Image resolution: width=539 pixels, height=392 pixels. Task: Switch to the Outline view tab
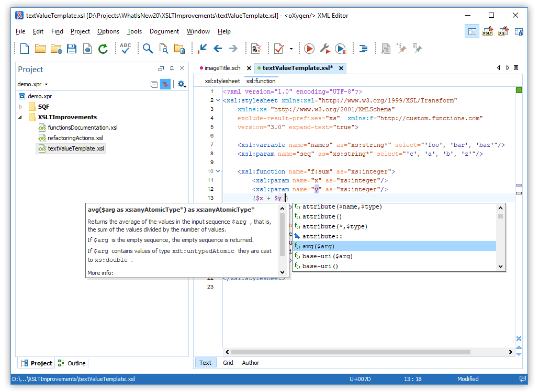point(72,363)
